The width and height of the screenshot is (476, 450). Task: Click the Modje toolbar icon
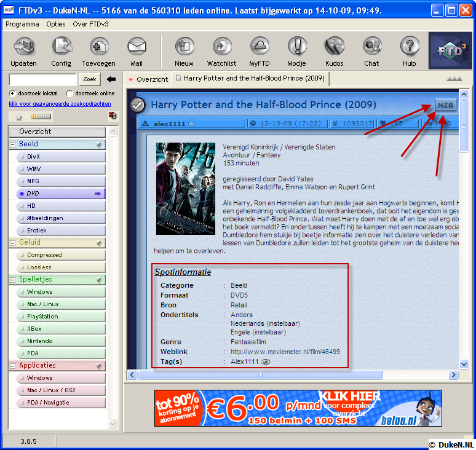(x=297, y=47)
